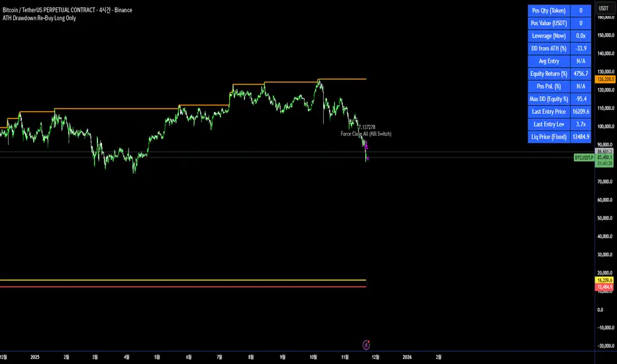Image resolution: width=617 pixels, height=364 pixels.
Task: Click the orange 126,208.5 ATH price label
Action: [x=605, y=79]
